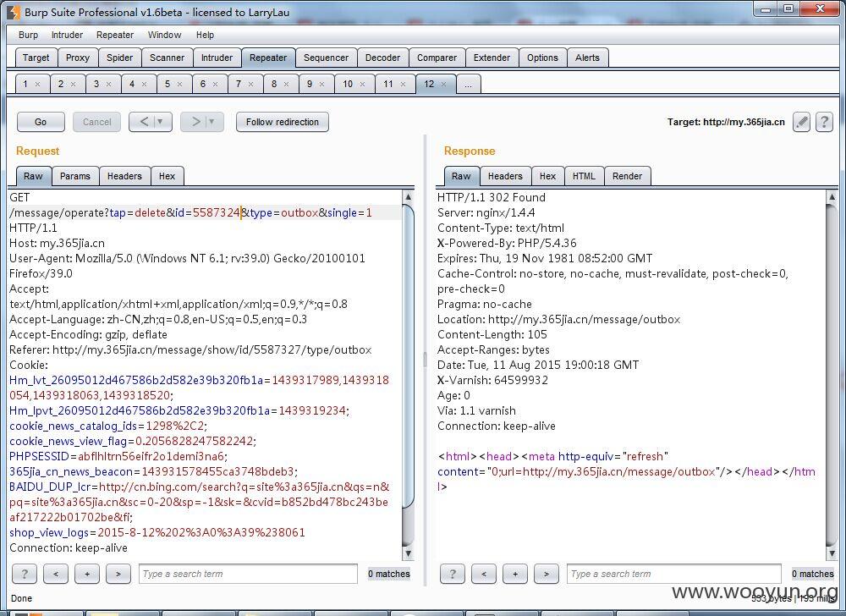Select Repeater request tab 11
This screenshot has width=846, height=616.
click(388, 84)
